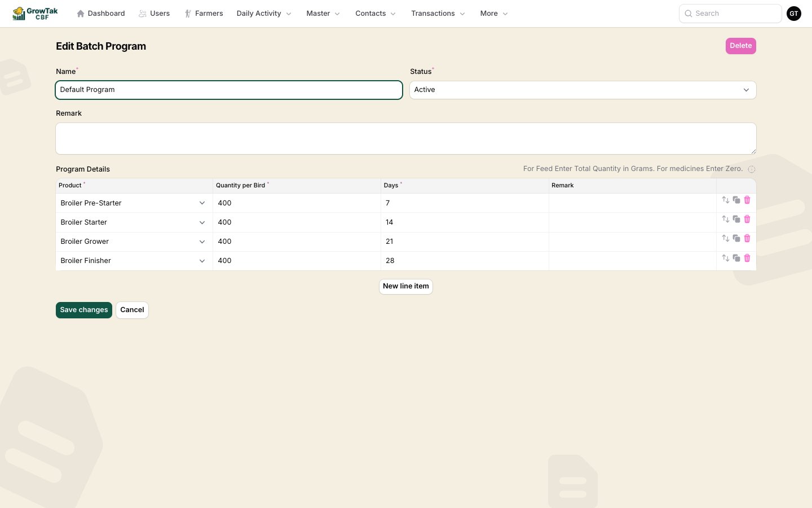Click the search magnifier icon
Image resolution: width=812 pixels, height=508 pixels.
(x=689, y=14)
